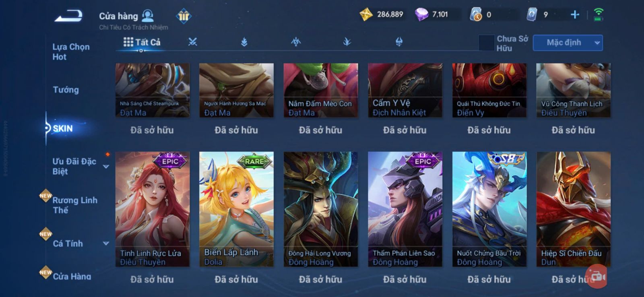Tap the gold coin currency icon
The width and height of the screenshot is (644, 297).
(366, 14)
